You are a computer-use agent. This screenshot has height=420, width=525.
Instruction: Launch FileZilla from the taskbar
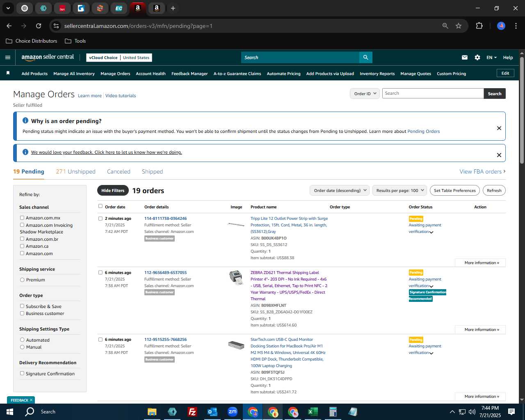pos(192,412)
